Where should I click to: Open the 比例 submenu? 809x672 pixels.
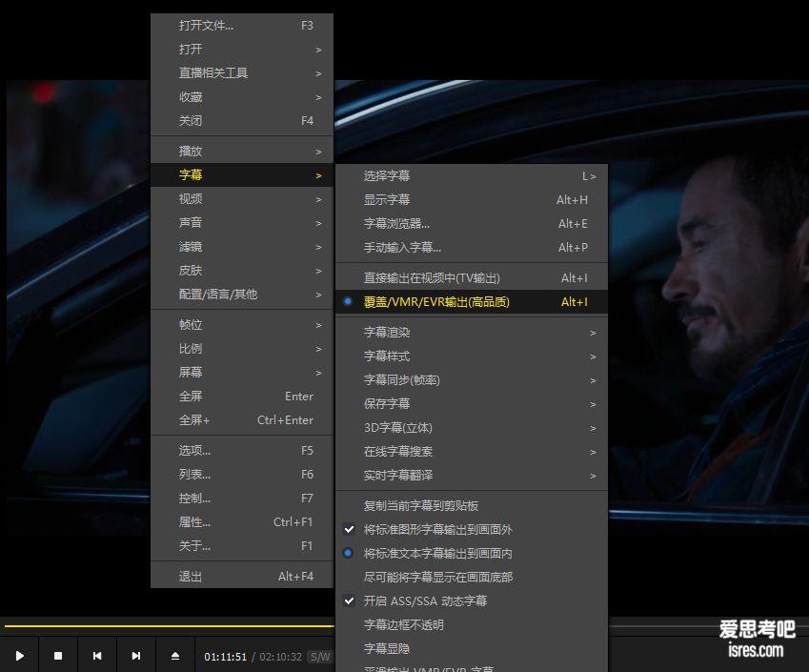[241, 348]
